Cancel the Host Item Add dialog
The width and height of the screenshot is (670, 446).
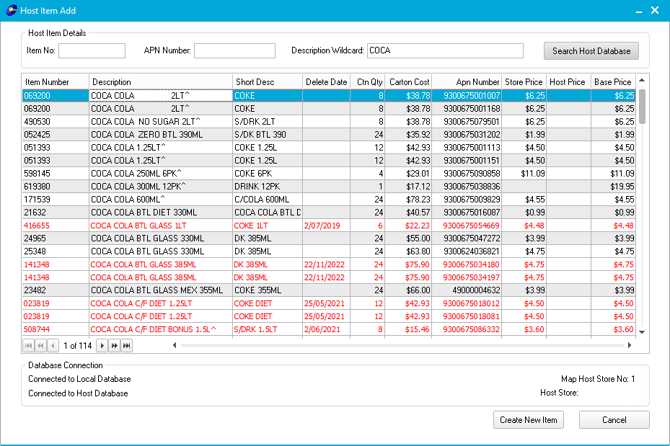coord(603,419)
